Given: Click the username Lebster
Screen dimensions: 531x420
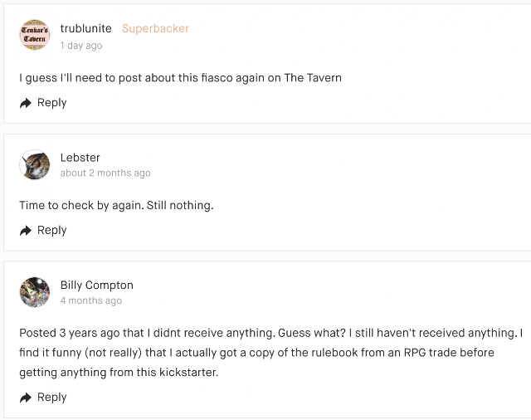Looking at the screenshot, I should pos(80,158).
